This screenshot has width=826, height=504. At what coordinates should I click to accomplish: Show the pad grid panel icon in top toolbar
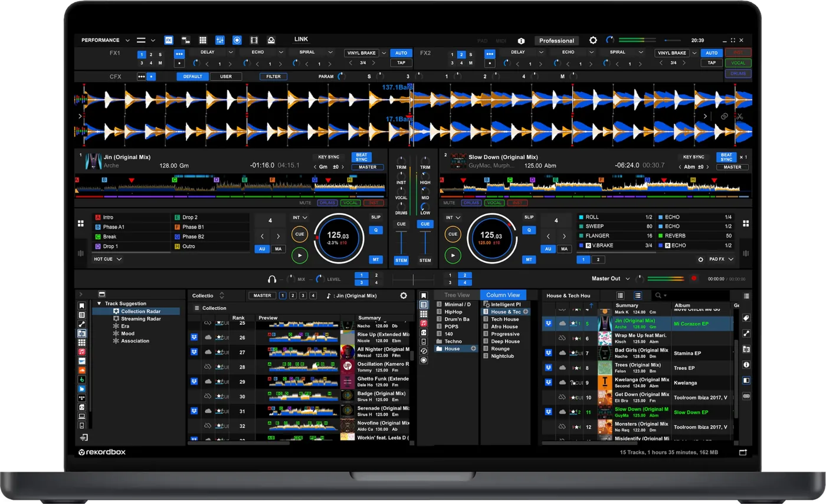[x=203, y=40]
